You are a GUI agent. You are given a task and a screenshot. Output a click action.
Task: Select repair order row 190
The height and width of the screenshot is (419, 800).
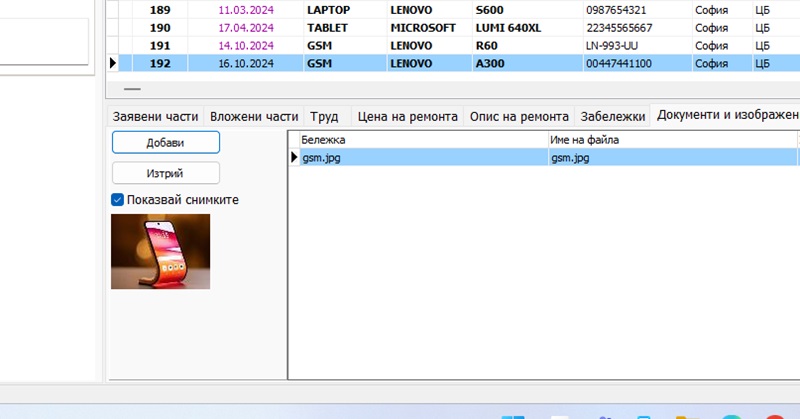pos(453,28)
